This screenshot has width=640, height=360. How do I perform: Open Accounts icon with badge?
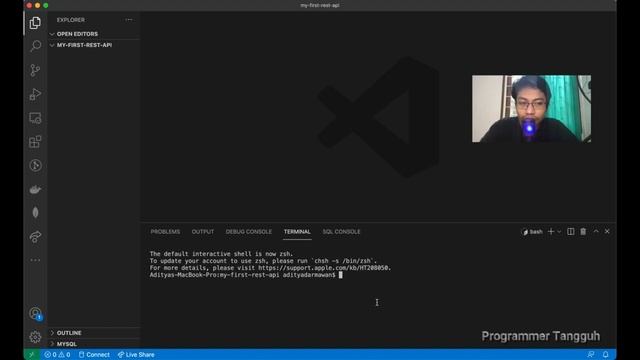[x=36, y=313]
